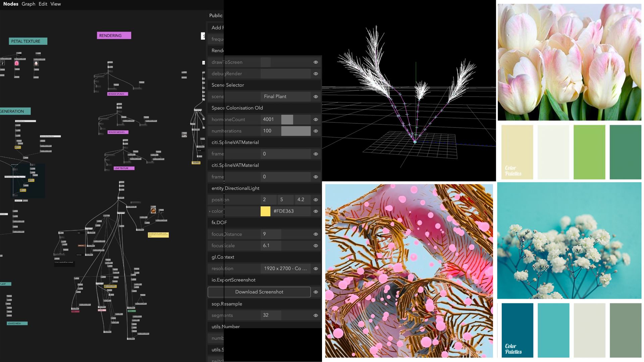The image size is (644, 362).
Task: Click the white petal texture node thumbnail
Action: [36, 63]
